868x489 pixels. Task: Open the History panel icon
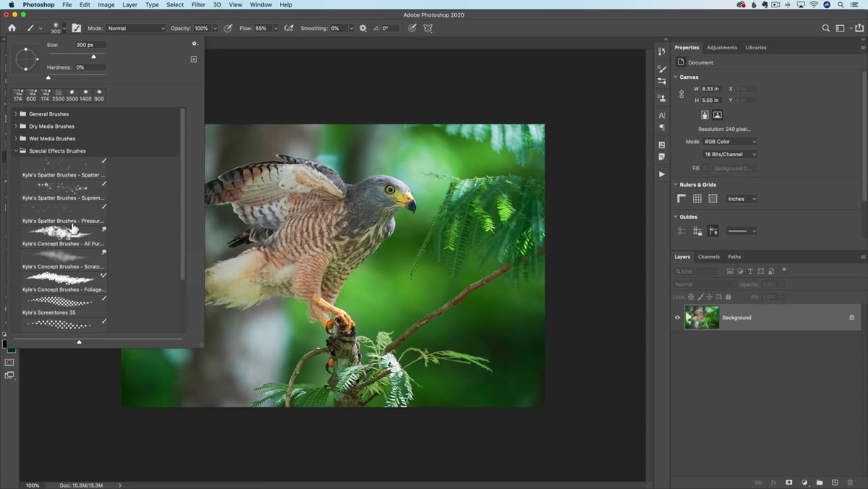coord(662,51)
